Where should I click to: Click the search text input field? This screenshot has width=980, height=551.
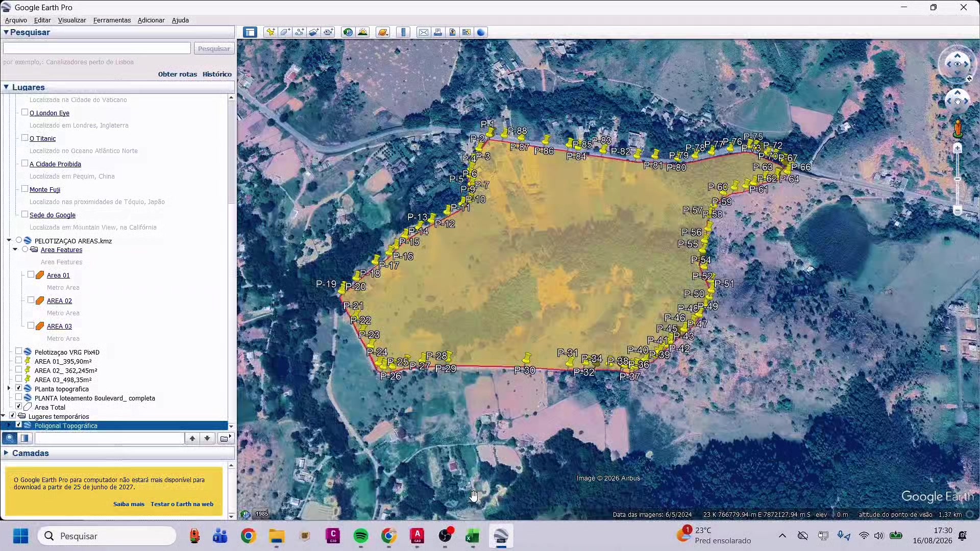click(x=97, y=48)
